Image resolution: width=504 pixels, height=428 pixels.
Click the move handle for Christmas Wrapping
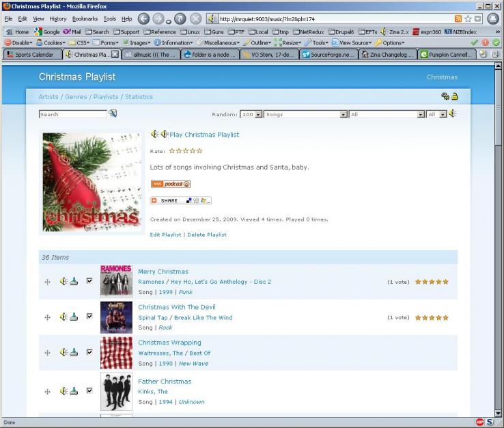click(x=47, y=353)
